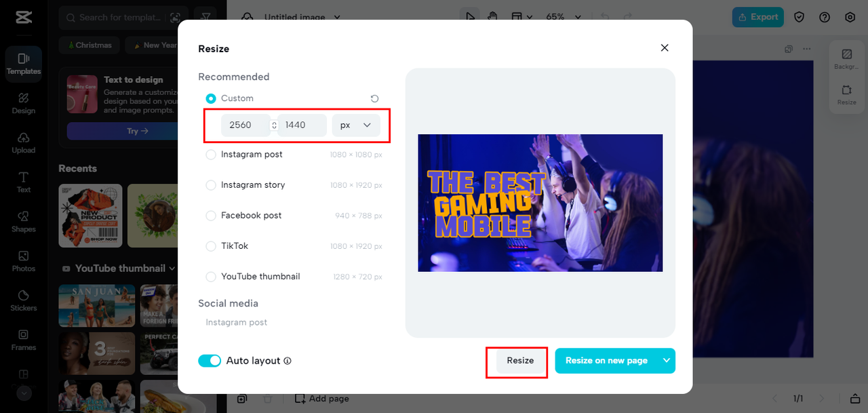Open the page more options ellipsis
Image resolution: width=868 pixels, height=413 pixels.
(807, 49)
